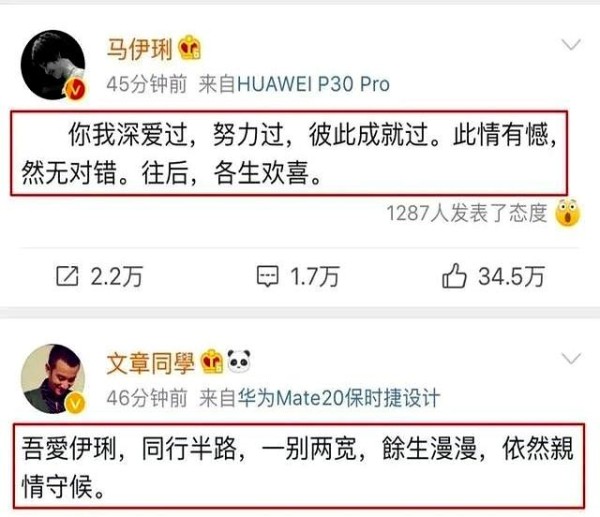
Task: Click the gold verified V badge on 文章同學's avatar
Action: (75, 404)
